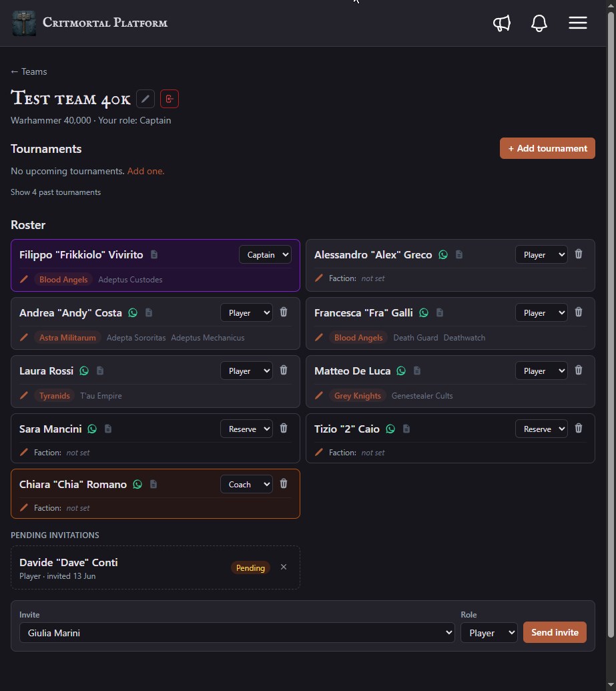Click the Add tournament button
This screenshot has width=616, height=691.
pos(547,148)
